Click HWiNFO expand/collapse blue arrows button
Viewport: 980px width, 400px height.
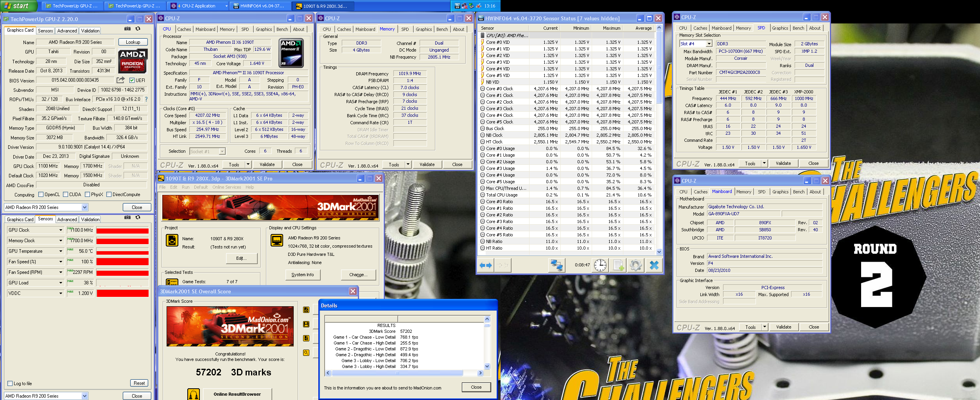486,265
